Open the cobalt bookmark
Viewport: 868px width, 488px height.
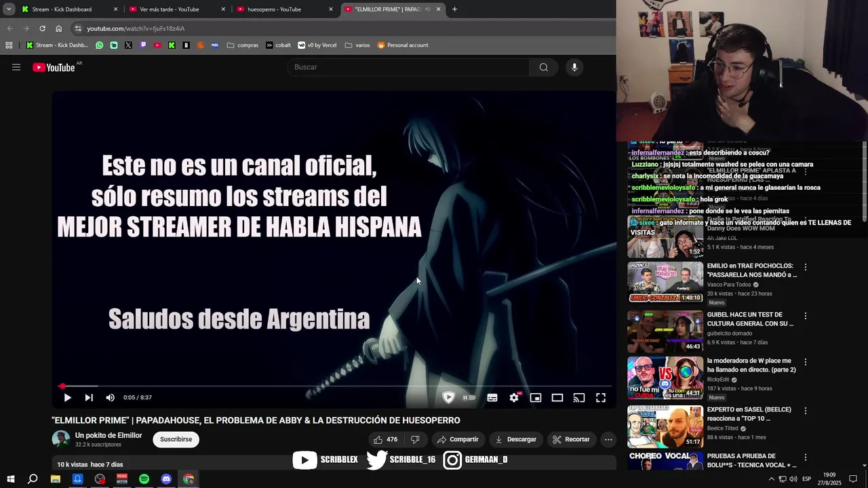click(278, 45)
